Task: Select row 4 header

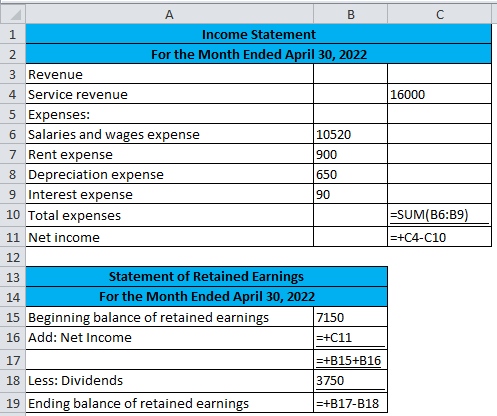Action: click(13, 94)
